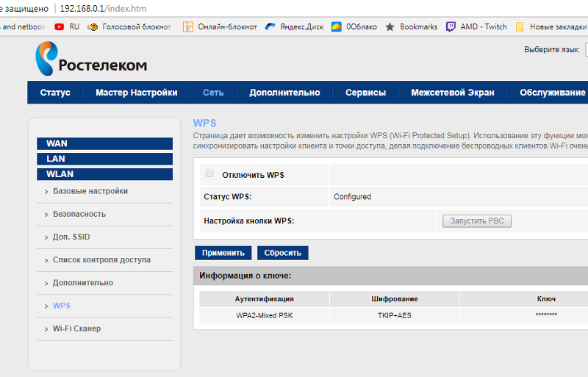Image resolution: width=588 pixels, height=377 pixels.
Task: Open the WPS sidebar link
Action: pyautogui.click(x=62, y=306)
